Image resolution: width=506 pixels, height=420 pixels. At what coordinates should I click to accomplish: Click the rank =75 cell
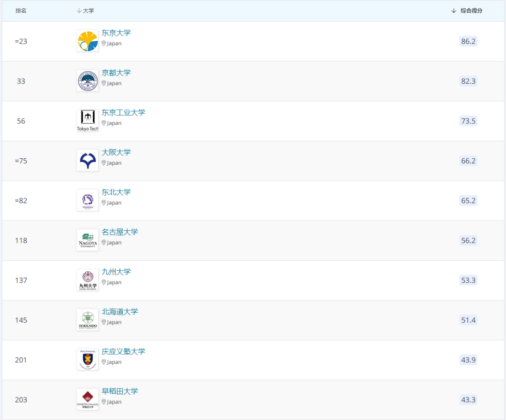click(x=21, y=161)
